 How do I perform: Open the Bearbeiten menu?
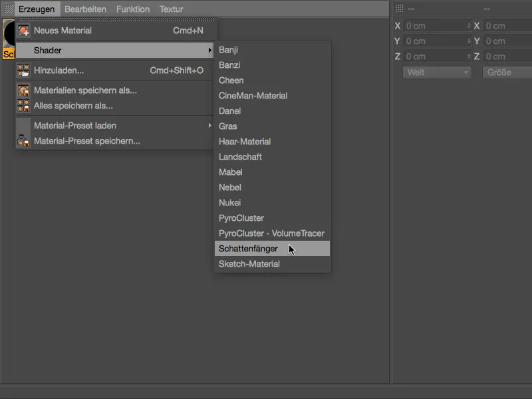click(85, 9)
